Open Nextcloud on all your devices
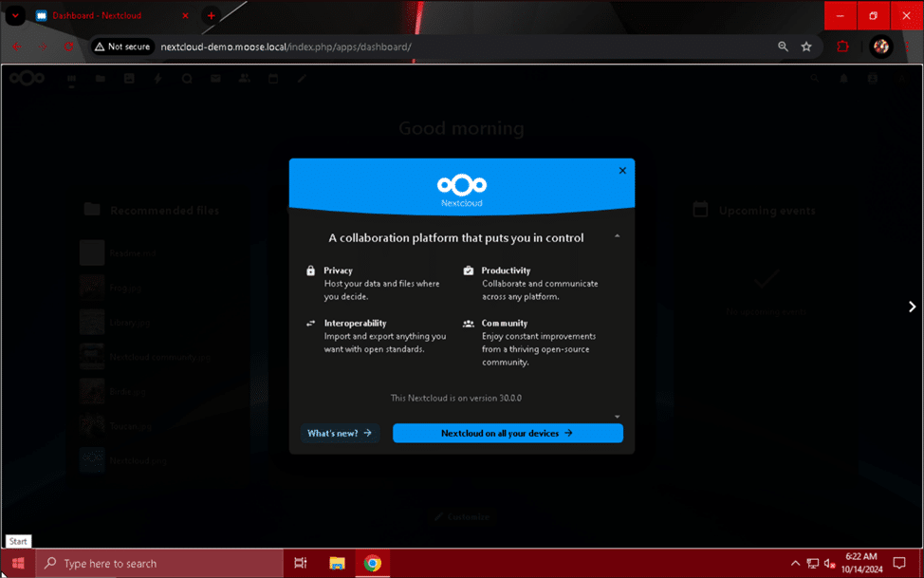This screenshot has width=924, height=578. tap(508, 433)
